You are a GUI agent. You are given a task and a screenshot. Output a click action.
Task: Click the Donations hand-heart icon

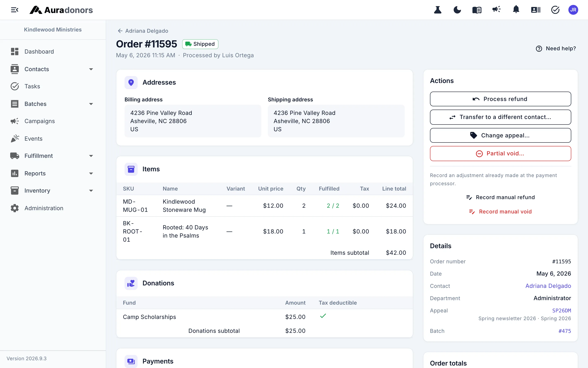pos(131,283)
